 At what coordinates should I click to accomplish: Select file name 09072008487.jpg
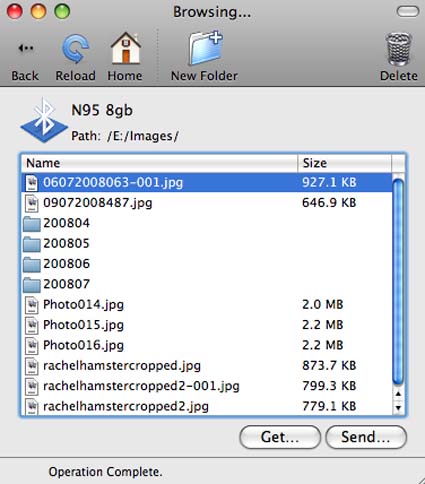point(98,203)
